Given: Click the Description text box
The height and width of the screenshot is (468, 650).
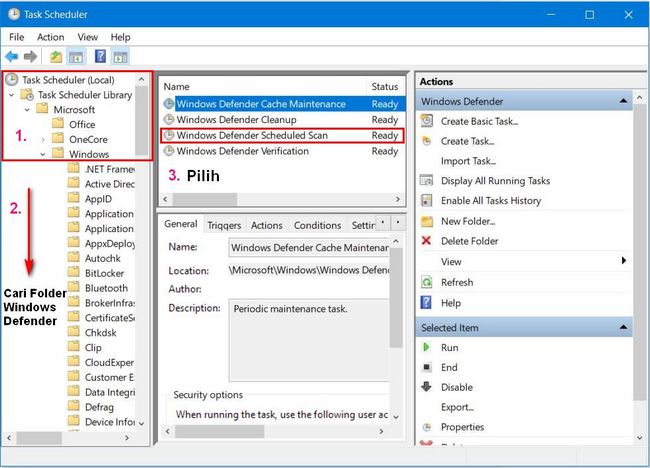Looking at the screenshot, I should [x=309, y=340].
